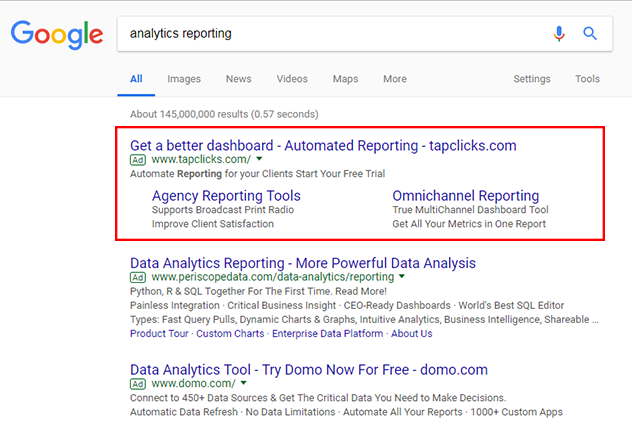Switch to the Images tab

pyautogui.click(x=184, y=79)
